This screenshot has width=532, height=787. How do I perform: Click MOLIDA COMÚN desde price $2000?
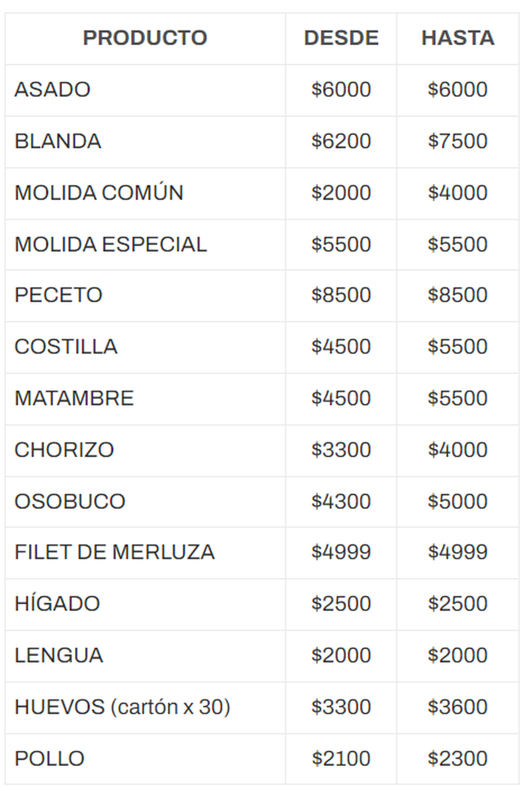(x=341, y=193)
